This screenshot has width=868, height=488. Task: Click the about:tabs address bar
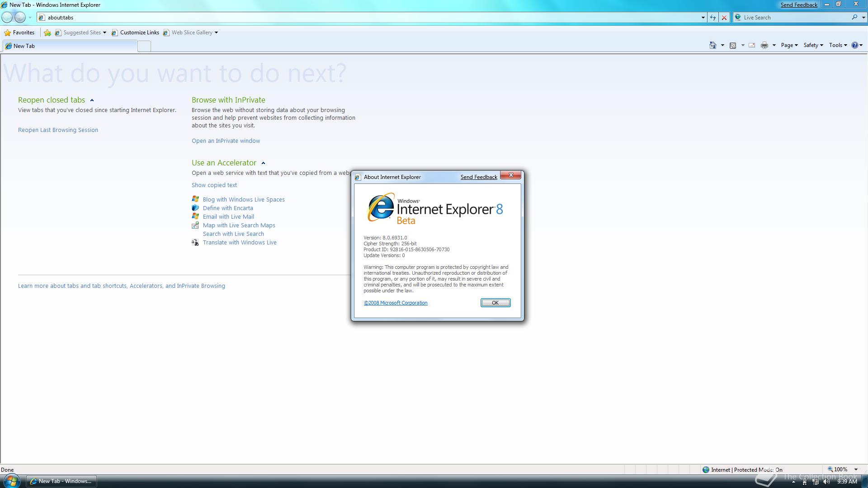pyautogui.click(x=368, y=18)
